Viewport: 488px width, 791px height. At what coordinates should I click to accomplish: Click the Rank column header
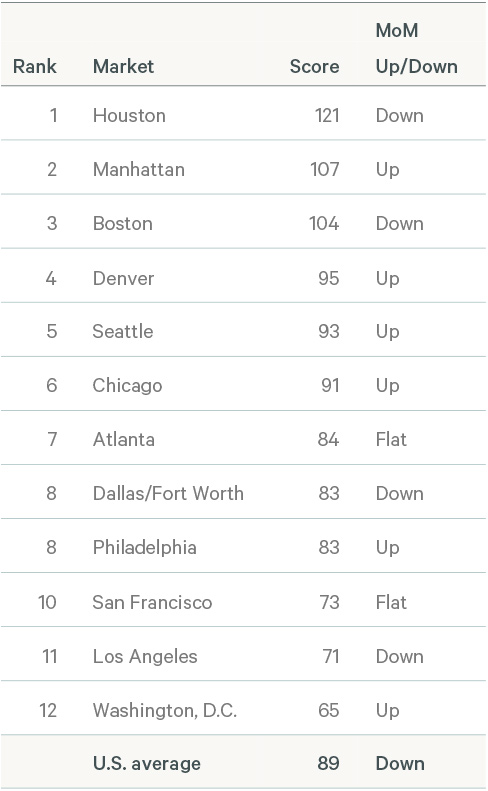(x=34, y=66)
